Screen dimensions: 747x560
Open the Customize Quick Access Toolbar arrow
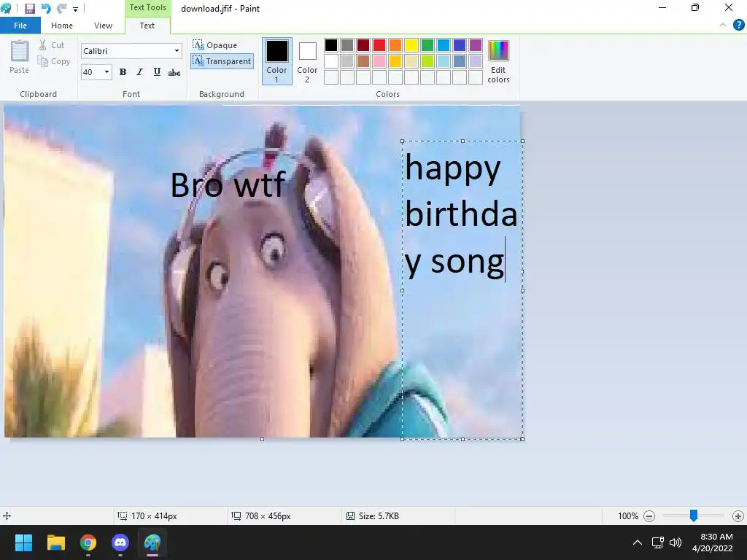(75, 9)
